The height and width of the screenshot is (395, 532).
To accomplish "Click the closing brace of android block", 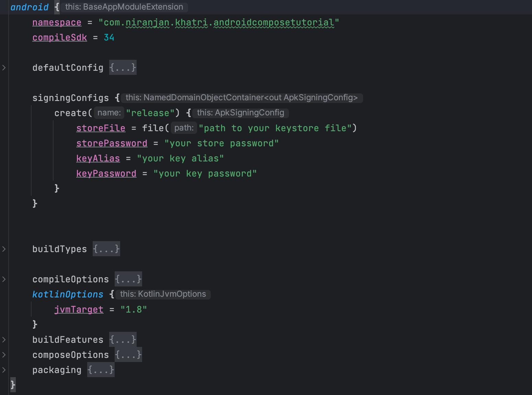I will (x=13, y=385).
